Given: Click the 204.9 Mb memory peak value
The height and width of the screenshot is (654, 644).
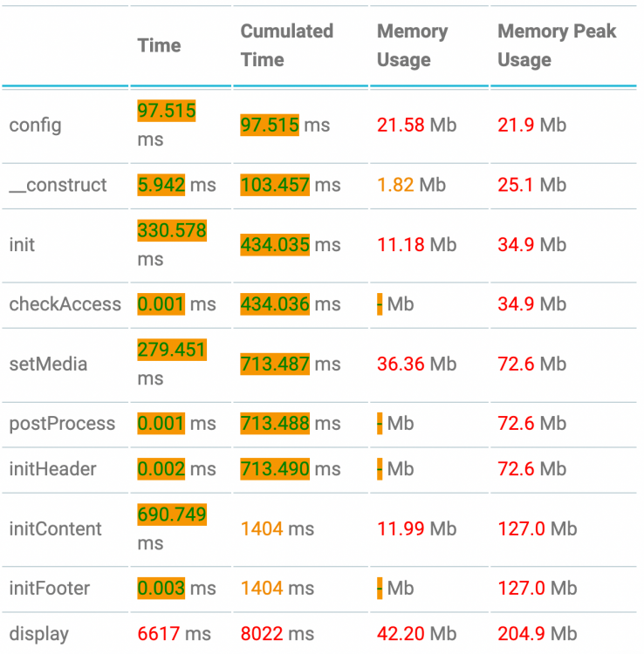Looking at the screenshot, I should [537, 634].
